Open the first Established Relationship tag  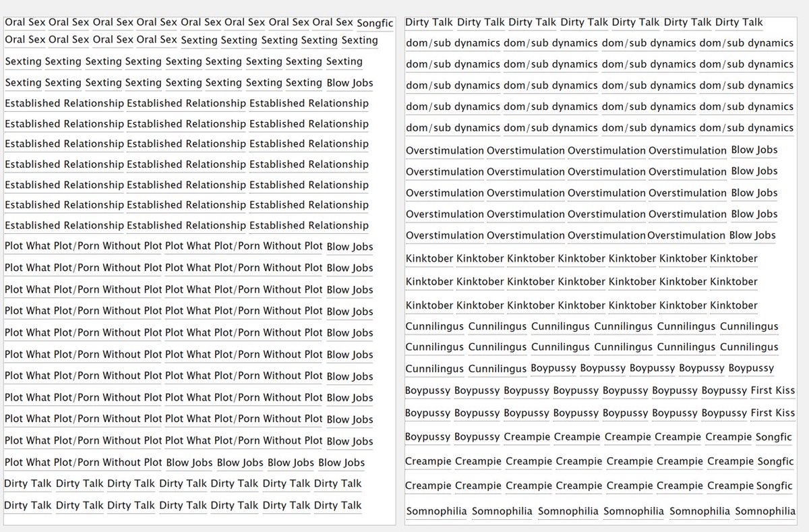click(65, 103)
